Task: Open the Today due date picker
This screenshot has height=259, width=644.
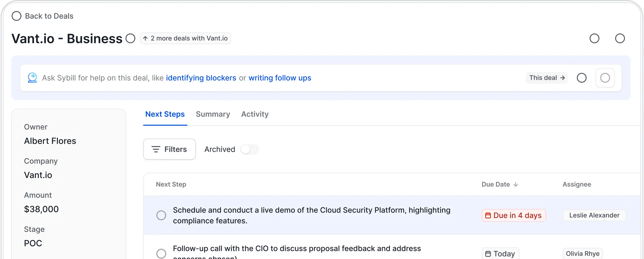Action: (500, 254)
